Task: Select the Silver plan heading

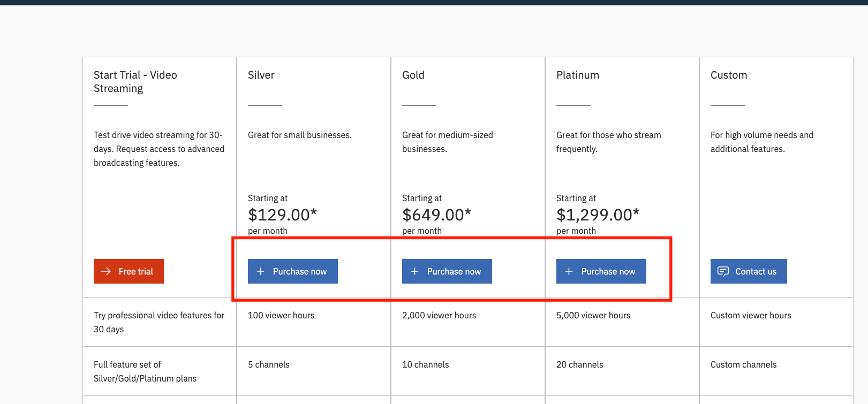Action: coord(261,75)
